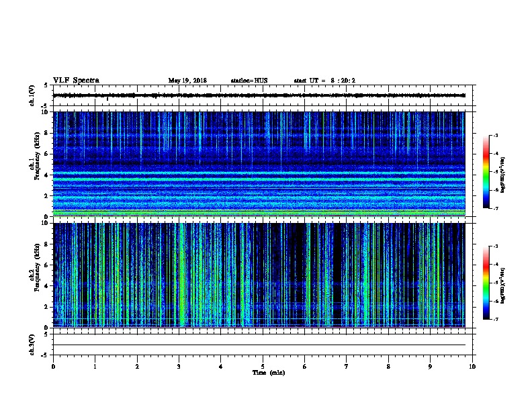This screenshot has height=411, width=532.
Task: Click the flat ch.3 voltage trace line
Action: pyautogui.click(x=259, y=345)
